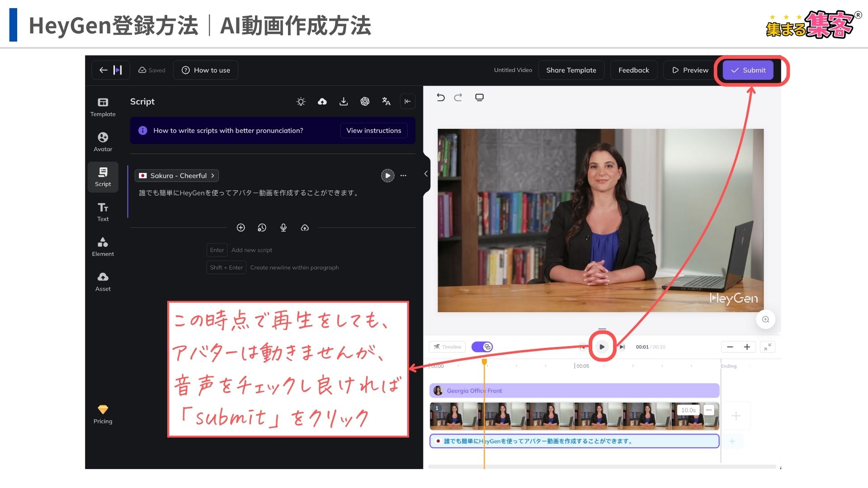Add a new scene plus box

pos(736,416)
